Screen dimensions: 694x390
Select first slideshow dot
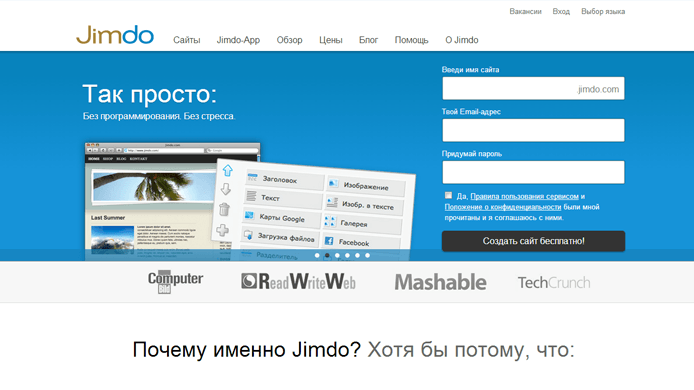pyautogui.click(x=317, y=255)
